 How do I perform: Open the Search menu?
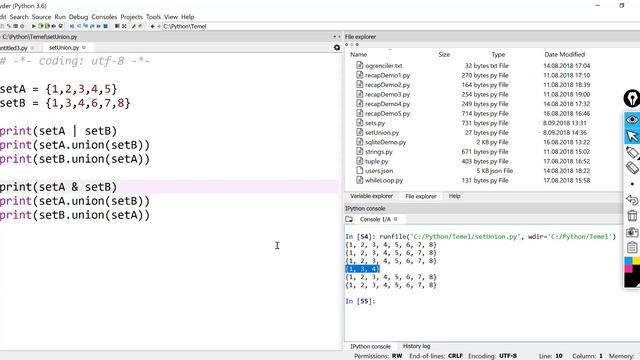point(19,17)
